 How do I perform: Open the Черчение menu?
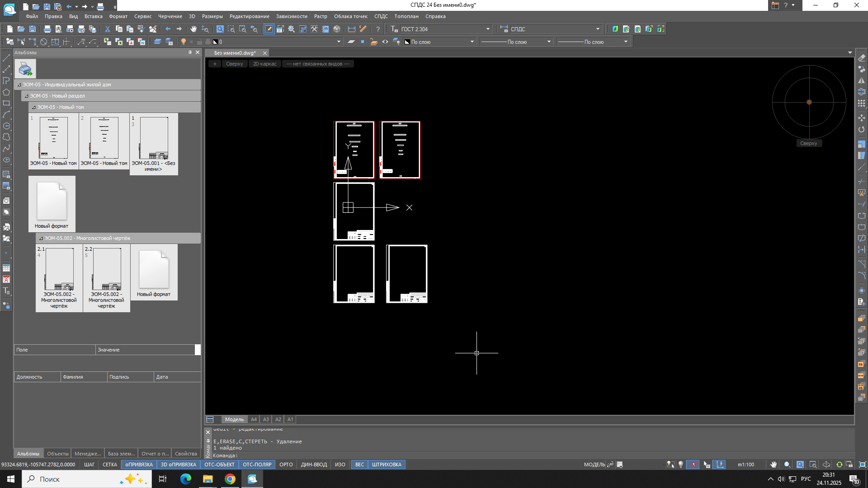tap(170, 16)
